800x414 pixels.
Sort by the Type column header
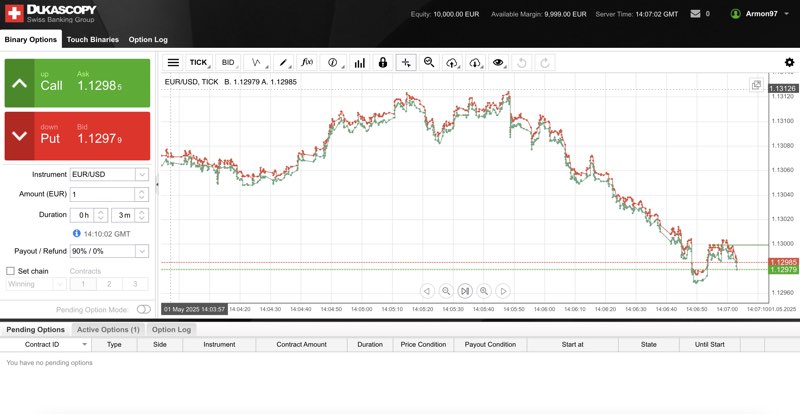tap(114, 345)
